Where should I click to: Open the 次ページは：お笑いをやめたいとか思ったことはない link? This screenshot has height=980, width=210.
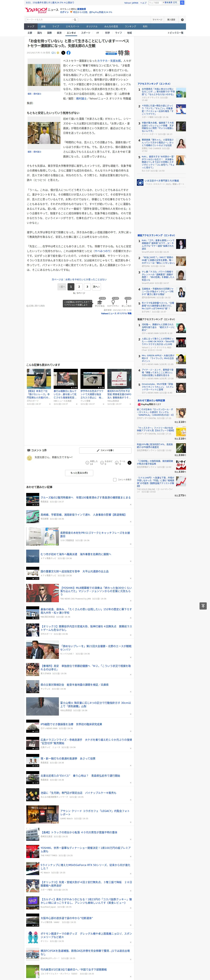pos(79,280)
